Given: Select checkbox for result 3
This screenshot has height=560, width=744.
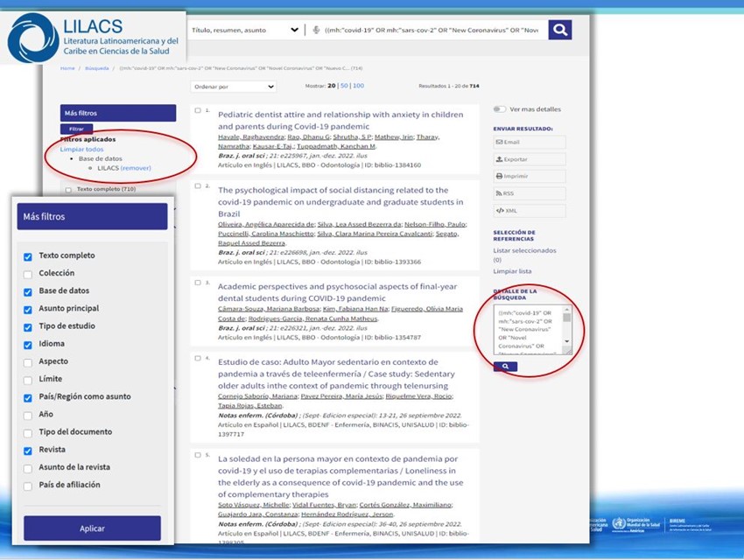Looking at the screenshot, I should (x=198, y=283).
